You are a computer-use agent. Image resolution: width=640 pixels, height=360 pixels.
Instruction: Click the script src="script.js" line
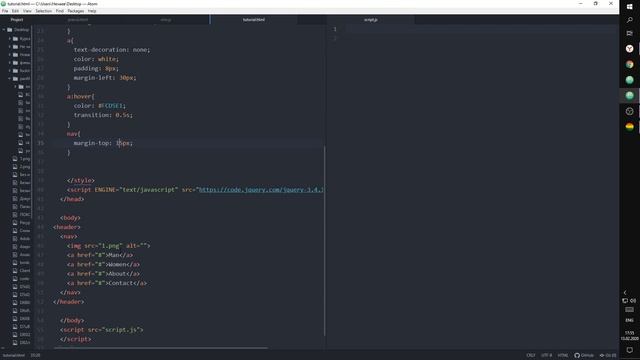(x=102, y=330)
